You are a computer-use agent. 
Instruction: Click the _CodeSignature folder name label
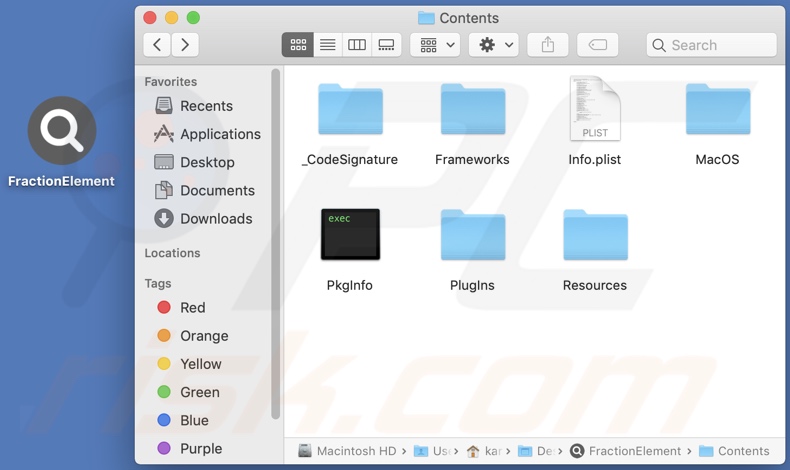[350, 160]
